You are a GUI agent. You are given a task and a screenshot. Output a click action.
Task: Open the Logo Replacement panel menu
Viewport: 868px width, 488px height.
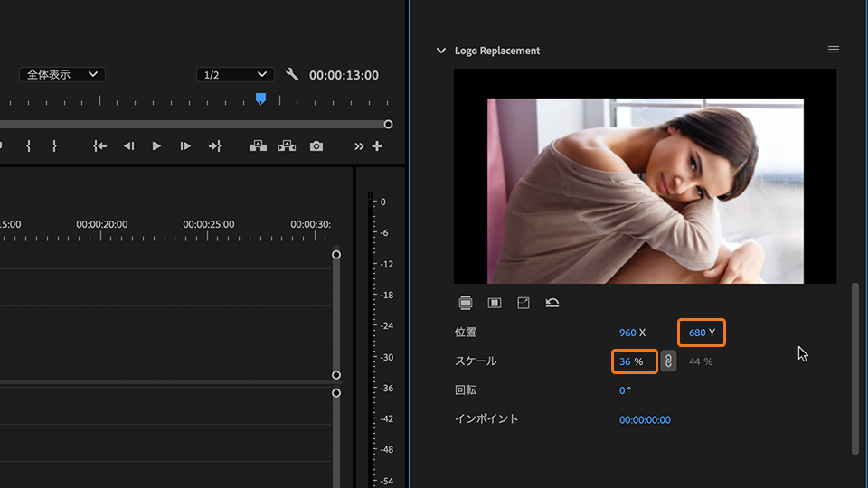(834, 50)
